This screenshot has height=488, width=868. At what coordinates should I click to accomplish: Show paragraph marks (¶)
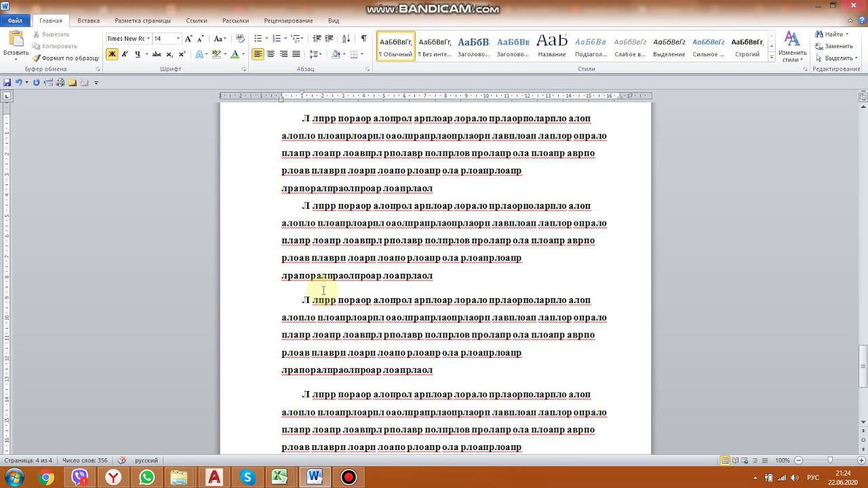pyautogui.click(x=363, y=39)
